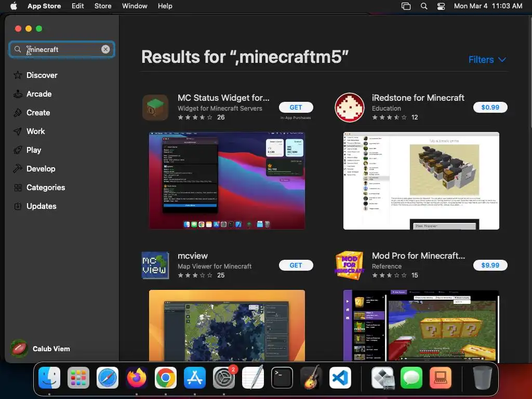Launch Google Chrome from the Dock
Image resolution: width=532 pixels, height=399 pixels.
pos(166,377)
